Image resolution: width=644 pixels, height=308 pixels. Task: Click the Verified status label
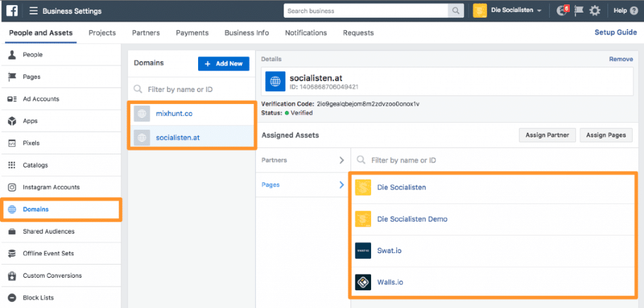[301, 113]
